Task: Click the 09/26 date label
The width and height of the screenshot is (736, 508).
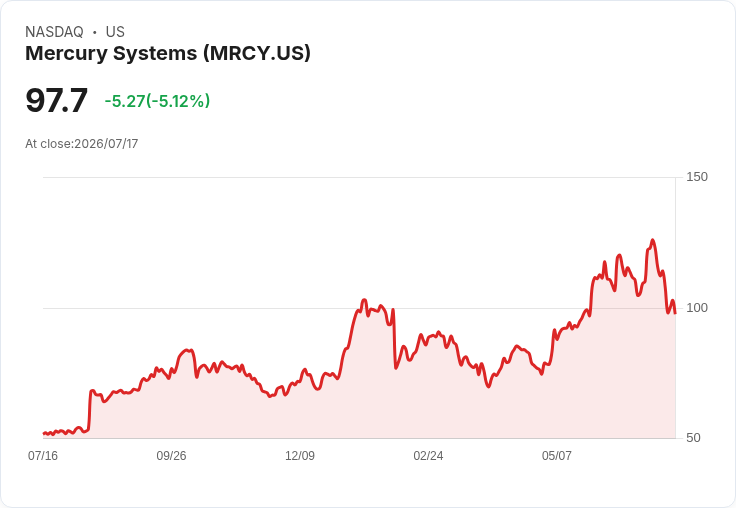Action: tap(171, 456)
